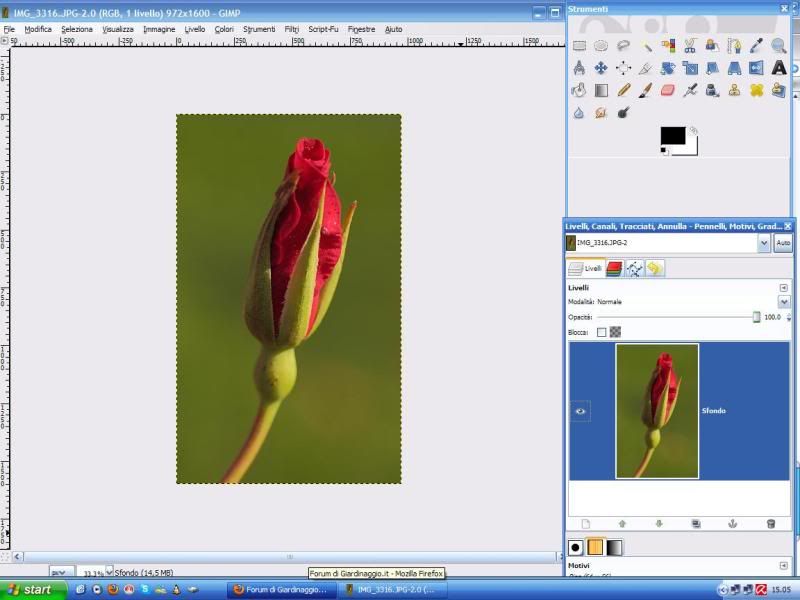Select the Rotate tool
The image size is (800, 600).
coord(668,68)
